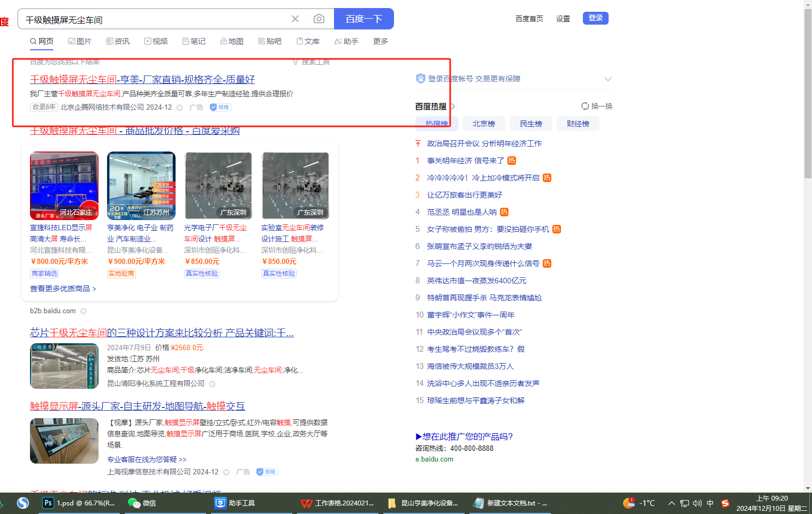Screen dimensions: 812x514
Task: Click the blue 登录 button
Action: pyautogui.click(x=596, y=18)
